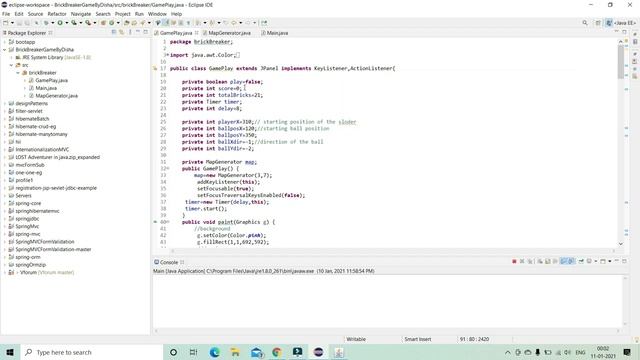Open the Navigate menu
This screenshot has width=640, height=360.
(x=81, y=14)
